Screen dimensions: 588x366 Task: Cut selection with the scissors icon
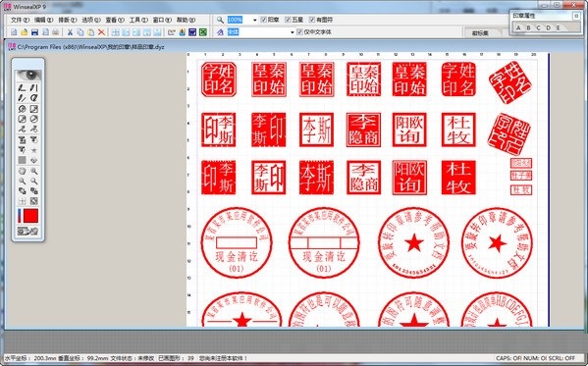pyautogui.click(x=70, y=32)
